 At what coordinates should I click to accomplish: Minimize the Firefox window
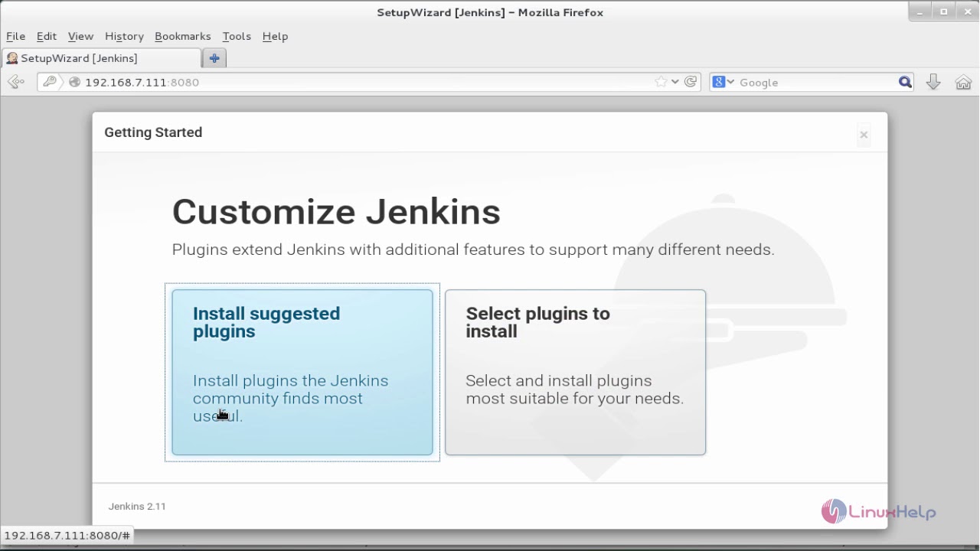(921, 12)
